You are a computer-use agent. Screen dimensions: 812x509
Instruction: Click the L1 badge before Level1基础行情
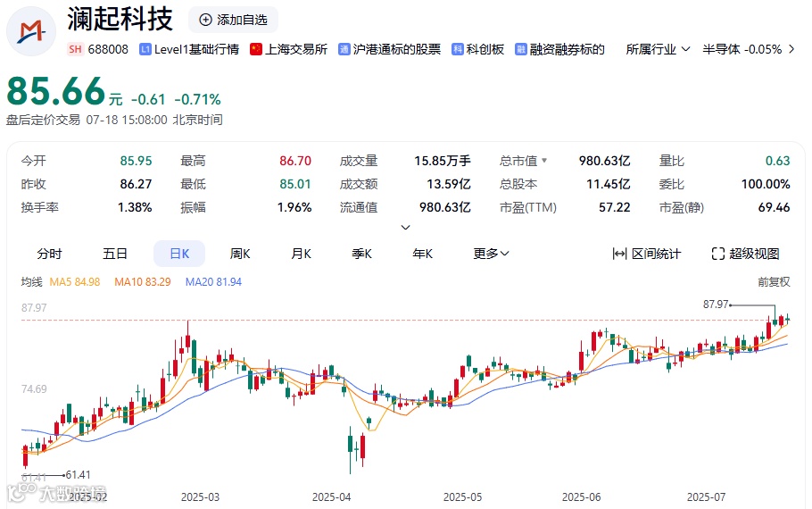pos(145,49)
